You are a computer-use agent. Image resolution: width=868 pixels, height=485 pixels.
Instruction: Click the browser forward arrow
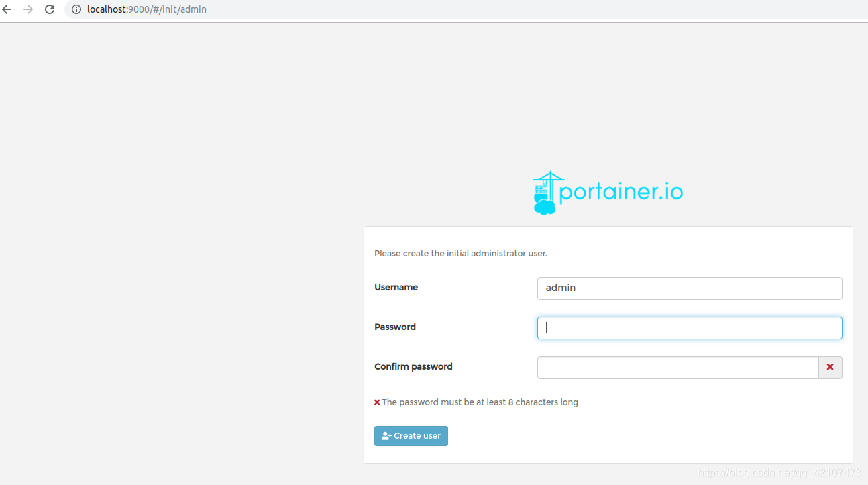pos(28,9)
